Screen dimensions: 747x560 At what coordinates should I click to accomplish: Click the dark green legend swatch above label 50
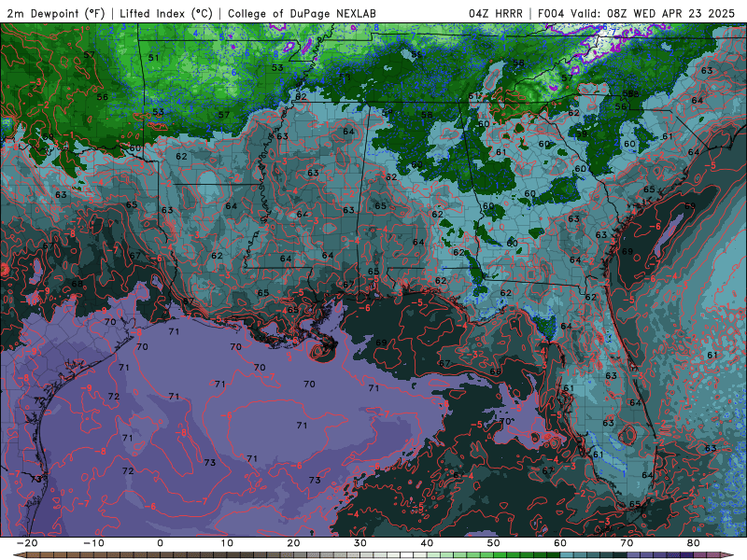tap(500, 555)
